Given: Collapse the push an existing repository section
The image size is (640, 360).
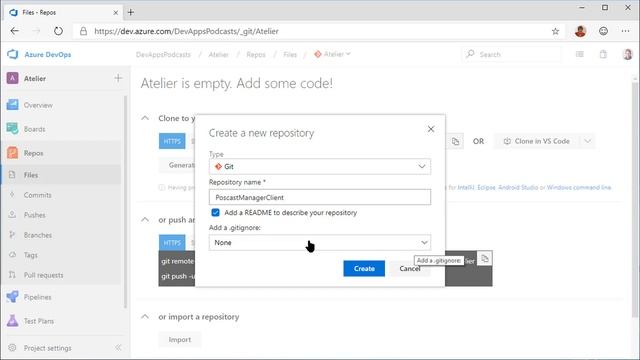Looking at the screenshot, I should click(145, 220).
